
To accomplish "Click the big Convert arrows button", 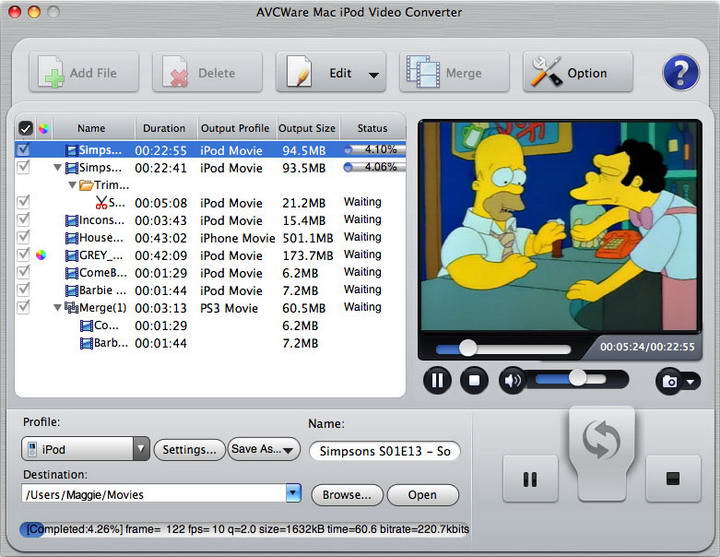I will click(602, 452).
